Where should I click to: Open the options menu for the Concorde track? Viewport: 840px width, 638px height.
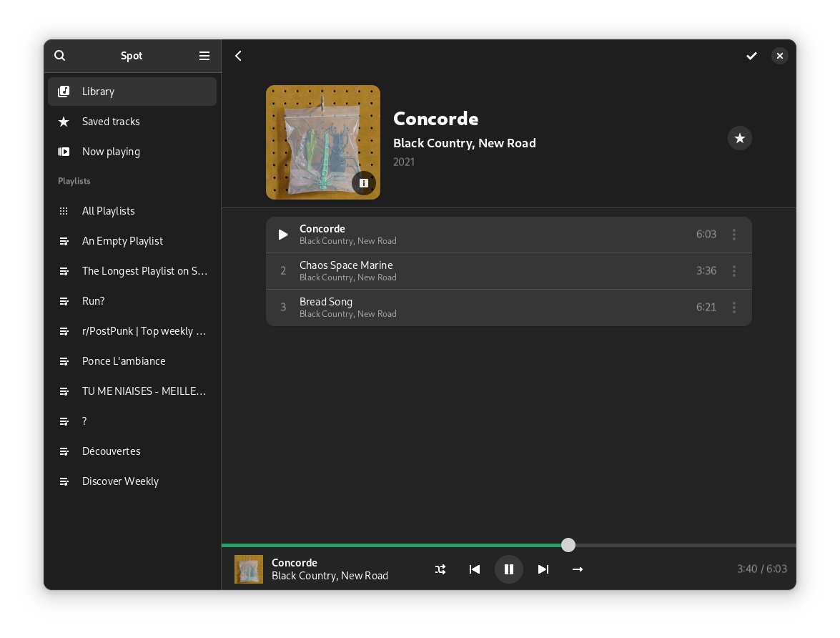tap(734, 235)
